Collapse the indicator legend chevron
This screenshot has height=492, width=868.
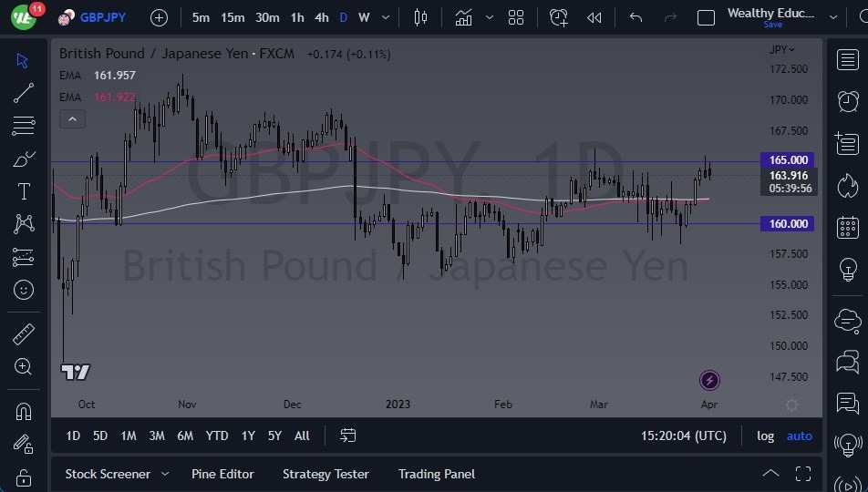pos(72,119)
